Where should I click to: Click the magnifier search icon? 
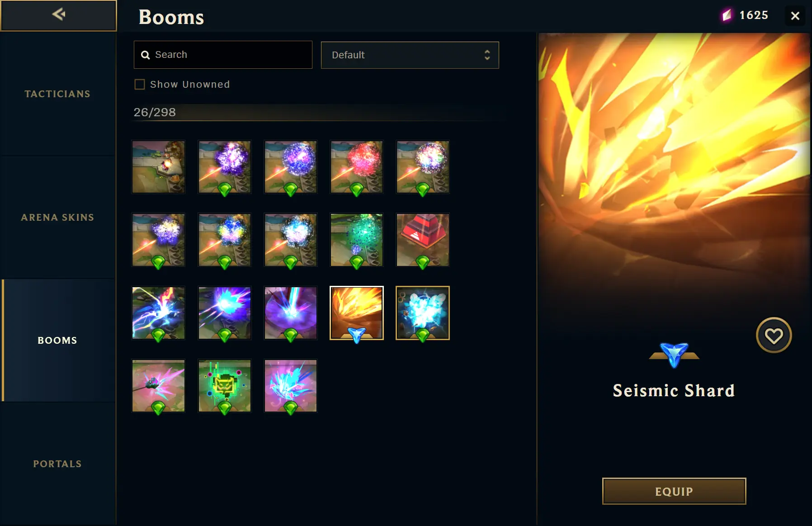[145, 55]
